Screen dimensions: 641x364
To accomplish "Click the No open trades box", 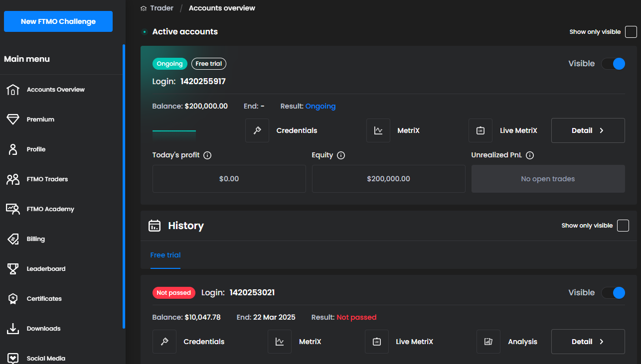I will (x=548, y=179).
